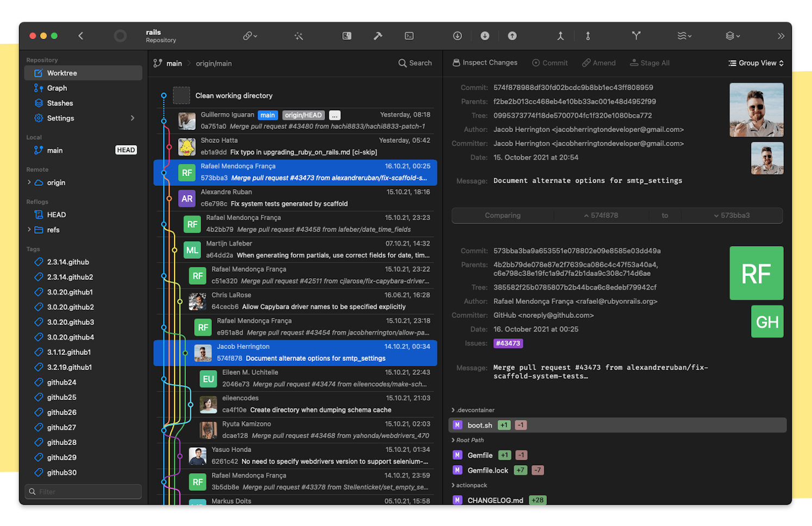Screen dimensions: 812x526
Task: Select the Amend option in the header
Action: [598, 62]
